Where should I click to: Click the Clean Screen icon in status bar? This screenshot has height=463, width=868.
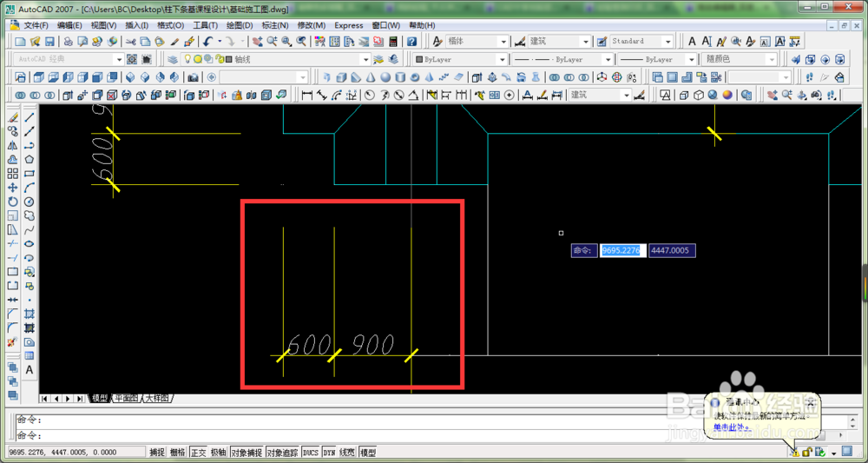tap(847, 452)
